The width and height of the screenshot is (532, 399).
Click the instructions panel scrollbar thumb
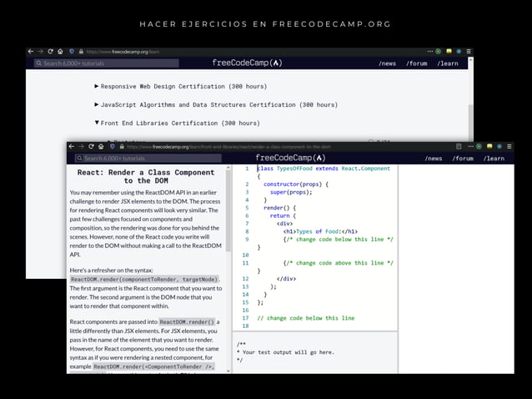(x=228, y=209)
